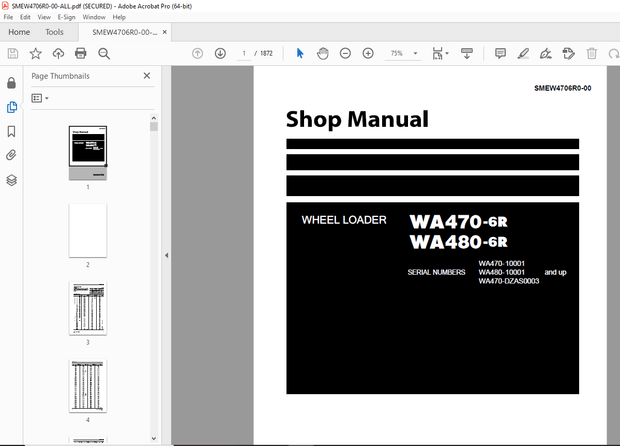Open security settings lock icon in sidebar
This screenshot has width=620, height=446.
click(11, 83)
